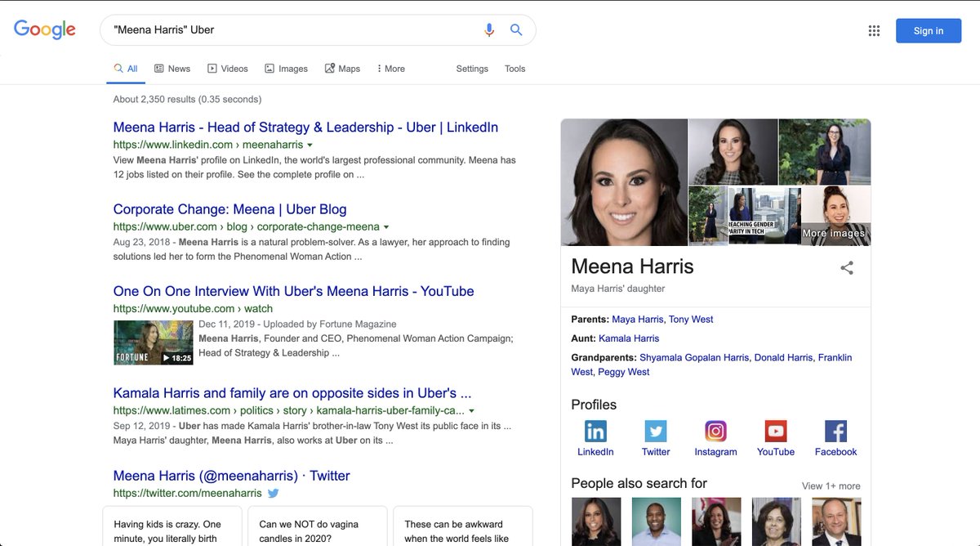The width and height of the screenshot is (980, 546).
Task: Open search Tools
Action: (514, 69)
